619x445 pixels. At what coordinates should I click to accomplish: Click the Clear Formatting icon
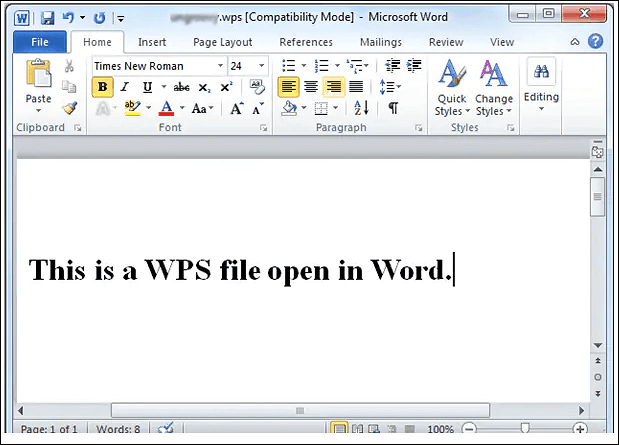pyautogui.click(x=257, y=87)
